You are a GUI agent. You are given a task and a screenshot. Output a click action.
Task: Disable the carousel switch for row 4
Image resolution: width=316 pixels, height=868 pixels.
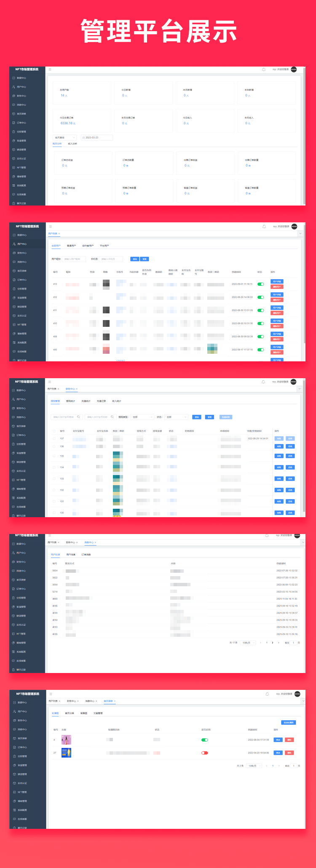click(x=205, y=740)
